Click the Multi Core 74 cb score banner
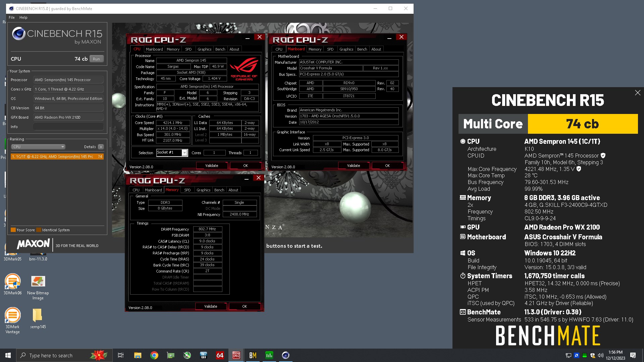Screen dimensions: 644x362 [x=548, y=124]
